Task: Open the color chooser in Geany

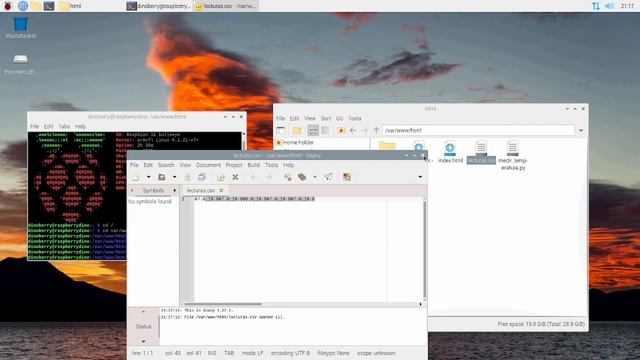Action: pyautogui.click(x=347, y=177)
